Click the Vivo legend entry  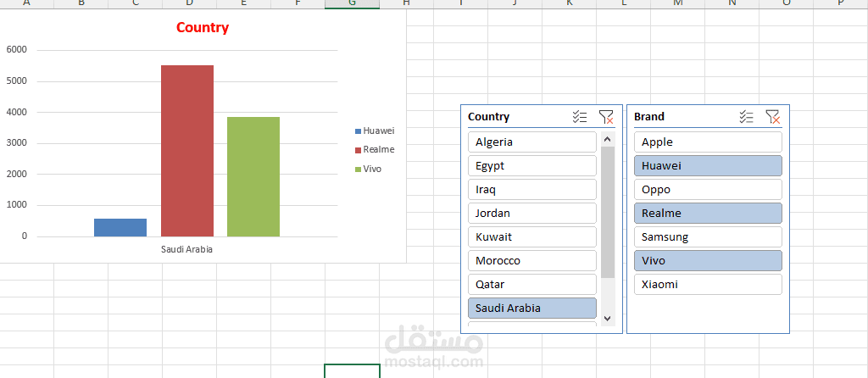point(368,169)
